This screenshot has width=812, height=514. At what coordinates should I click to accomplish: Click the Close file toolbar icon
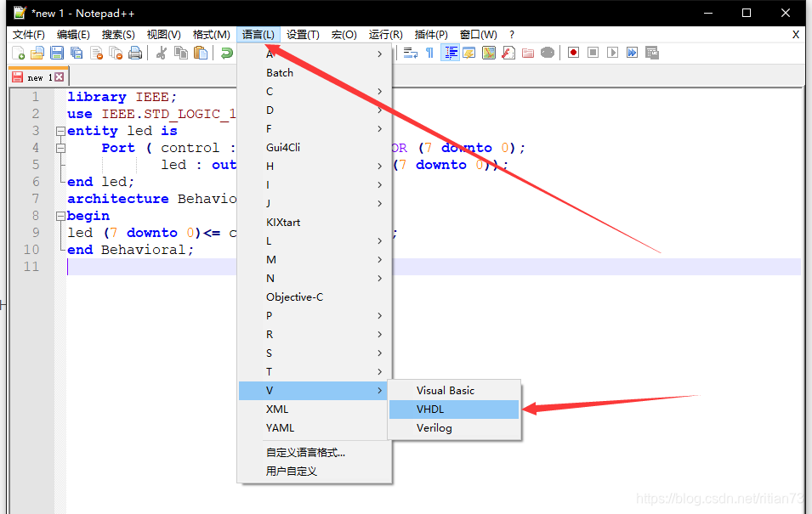coord(96,53)
